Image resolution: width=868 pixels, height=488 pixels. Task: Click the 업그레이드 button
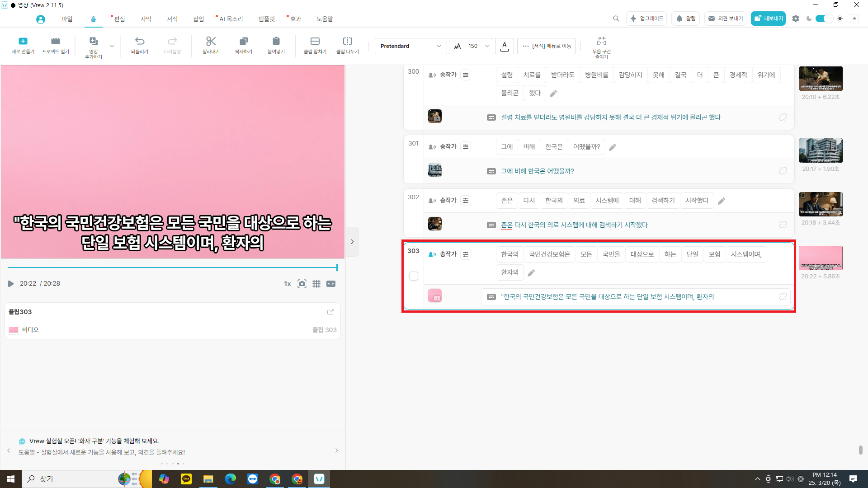(646, 19)
